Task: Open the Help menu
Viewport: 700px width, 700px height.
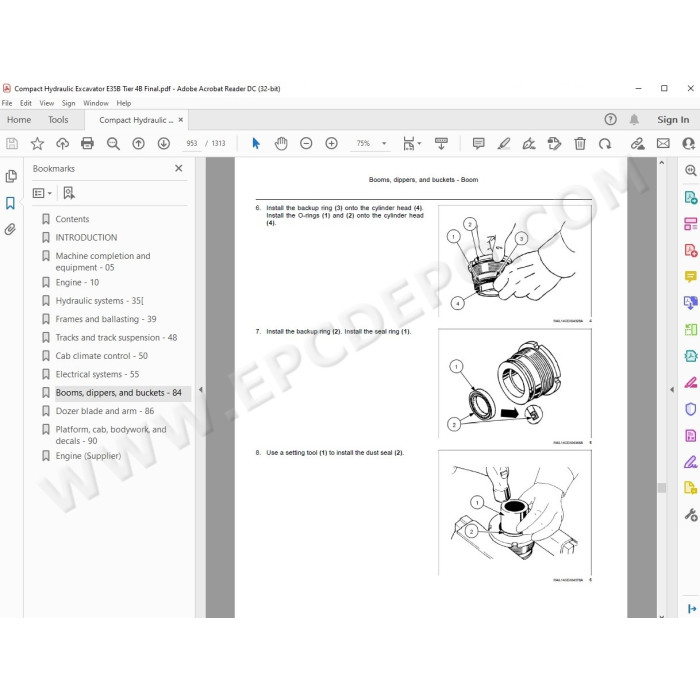Action: [x=124, y=103]
